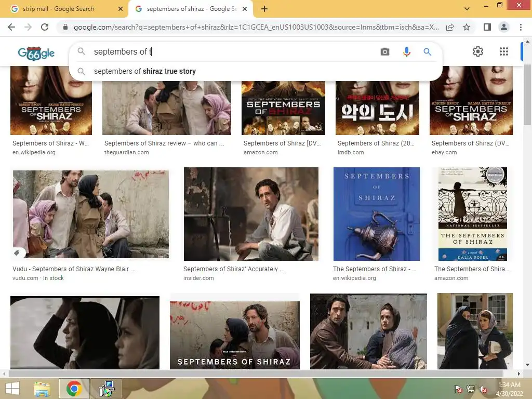Open Chrome side panel icon
This screenshot has width=532, height=399.
point(487,27)
